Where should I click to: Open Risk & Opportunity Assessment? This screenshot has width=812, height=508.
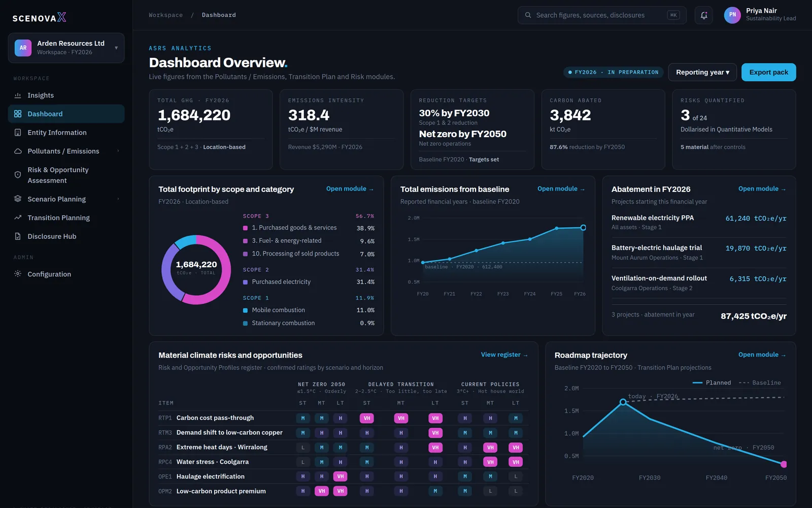point(66,175)
